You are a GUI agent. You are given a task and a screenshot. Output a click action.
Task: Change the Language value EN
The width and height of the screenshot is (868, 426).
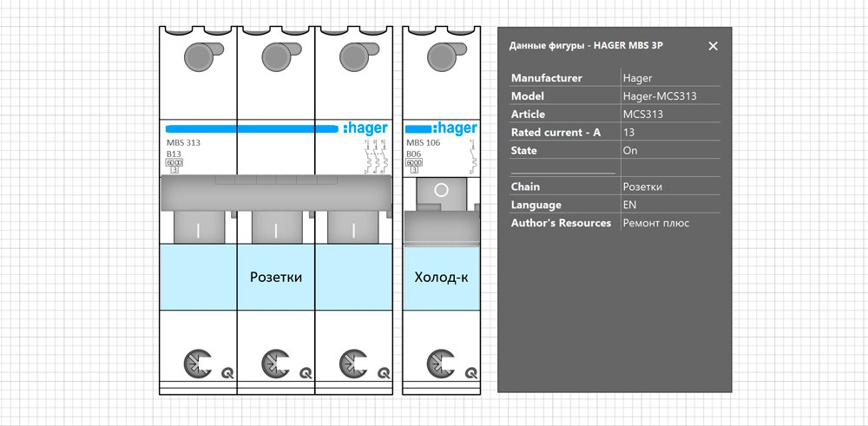coord(629,205)
